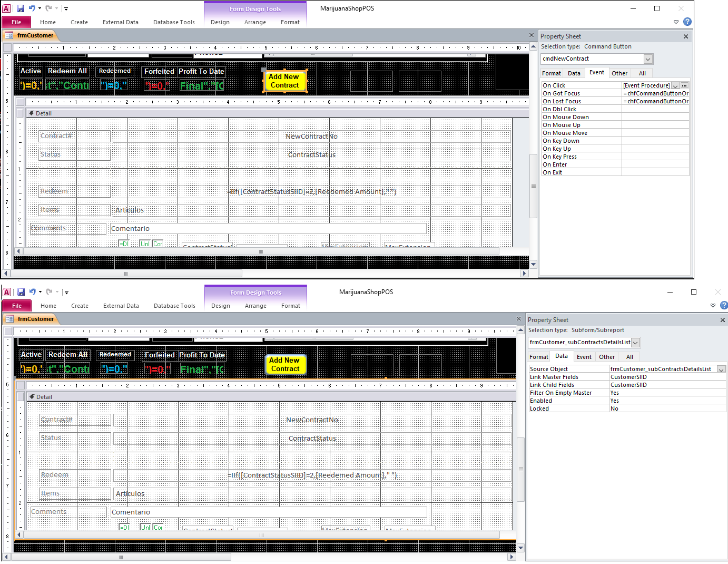Screen dimensions: 728x564
Task: Open Undo history dropdown in lower window
Action: coord(40,292)
